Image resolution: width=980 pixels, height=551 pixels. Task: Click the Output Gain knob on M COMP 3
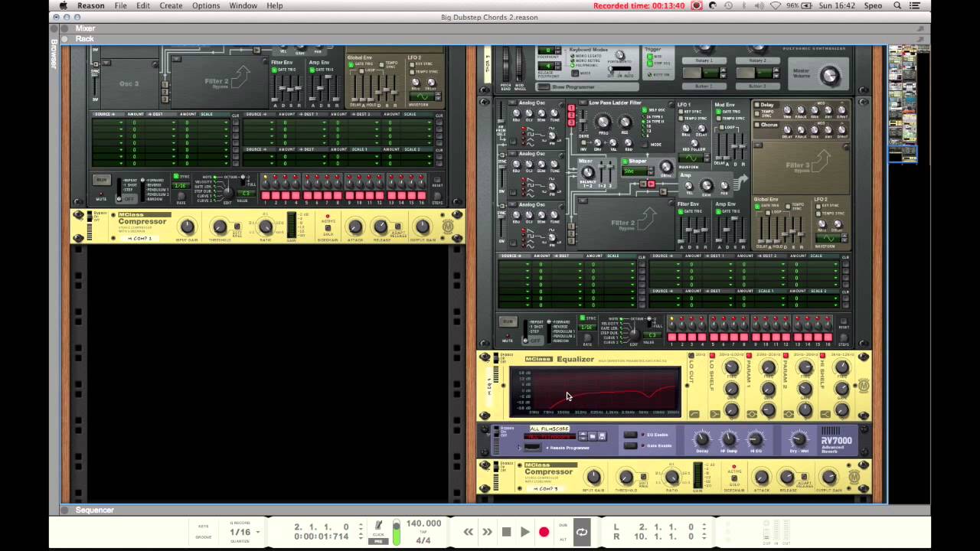click(x=829, y=478)
